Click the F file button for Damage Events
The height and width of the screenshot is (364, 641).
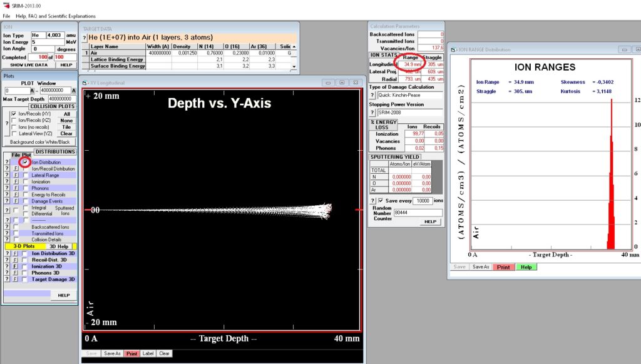click(x=16, y=201)
